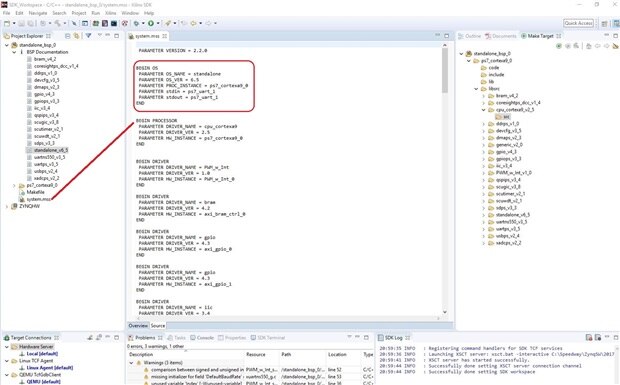Screen dimensions: 620x385
Task: Open the Window menu
Action: pyautogui.click(x=130, y=13)
